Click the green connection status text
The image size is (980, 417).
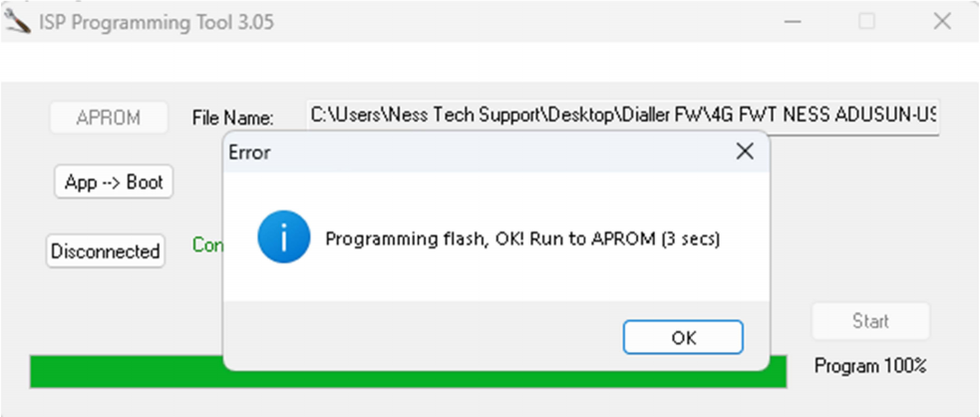(x=208, y=245)
